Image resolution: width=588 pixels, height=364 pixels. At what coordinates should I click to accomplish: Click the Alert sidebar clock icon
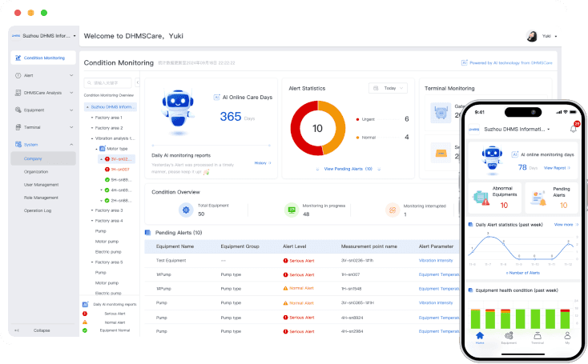coord(18,76)
